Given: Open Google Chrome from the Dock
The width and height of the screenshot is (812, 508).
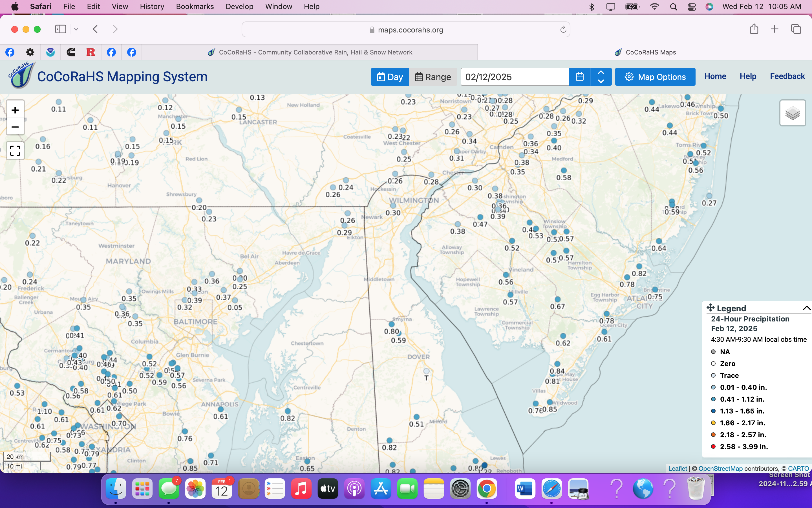Looking at the screenshot, I should (487, 489).
